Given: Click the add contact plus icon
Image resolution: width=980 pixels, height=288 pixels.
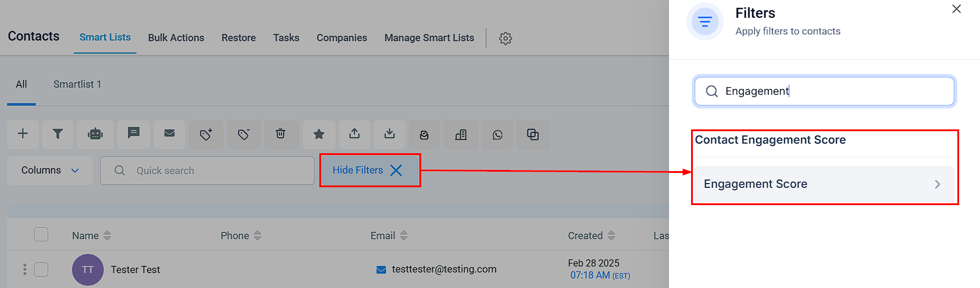Looking at the screenshot, I should coord(23,134).
